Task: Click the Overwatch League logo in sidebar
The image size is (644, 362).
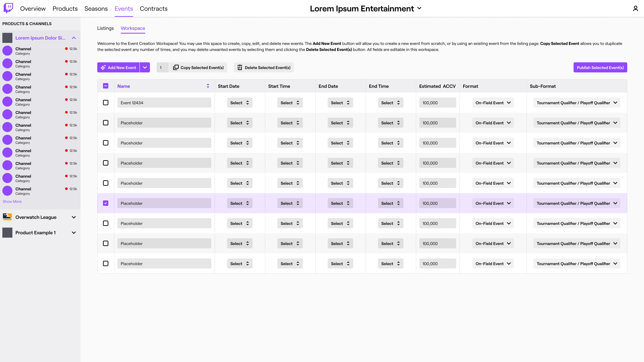Action: click(7, 217)
